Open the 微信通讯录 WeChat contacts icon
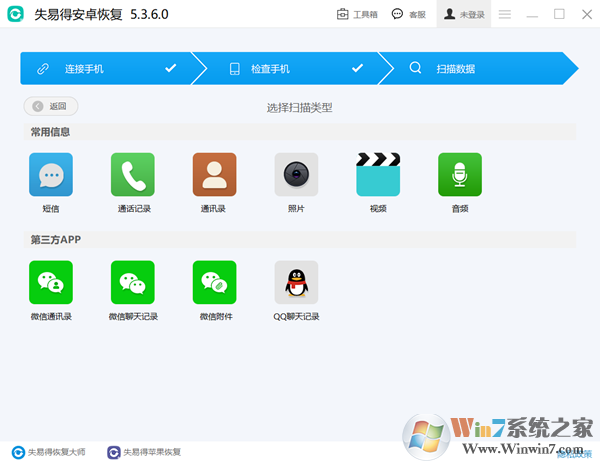This screenshot has height=463, width=600. [51, 282]
